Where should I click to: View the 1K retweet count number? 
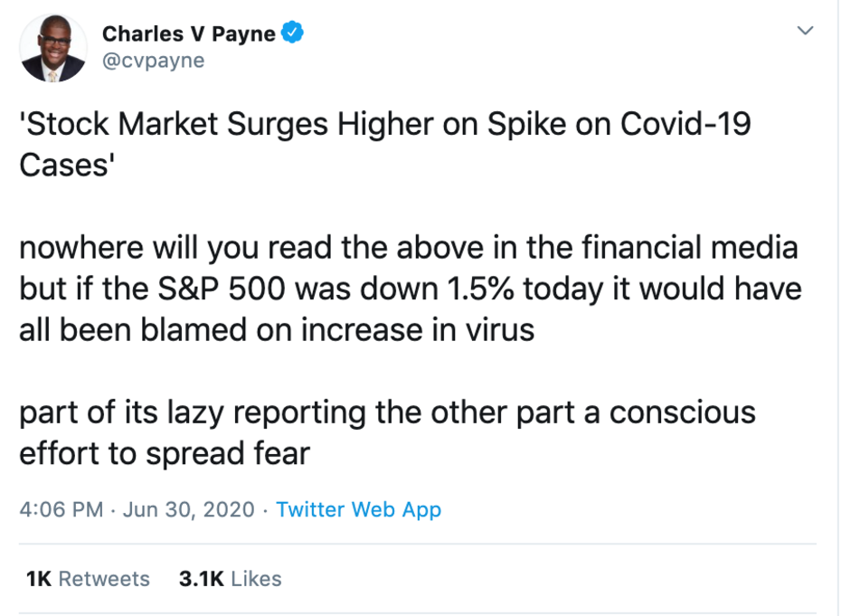tap(39, 578)
